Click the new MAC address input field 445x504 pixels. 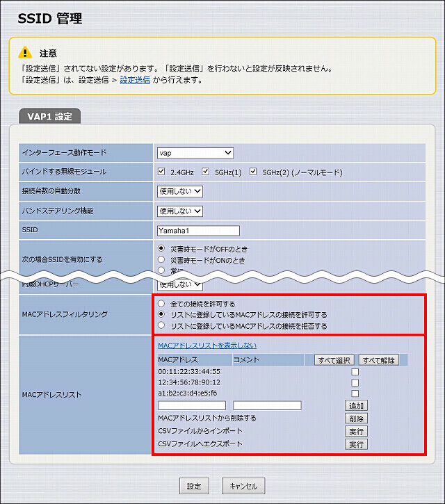click(192, 405)
